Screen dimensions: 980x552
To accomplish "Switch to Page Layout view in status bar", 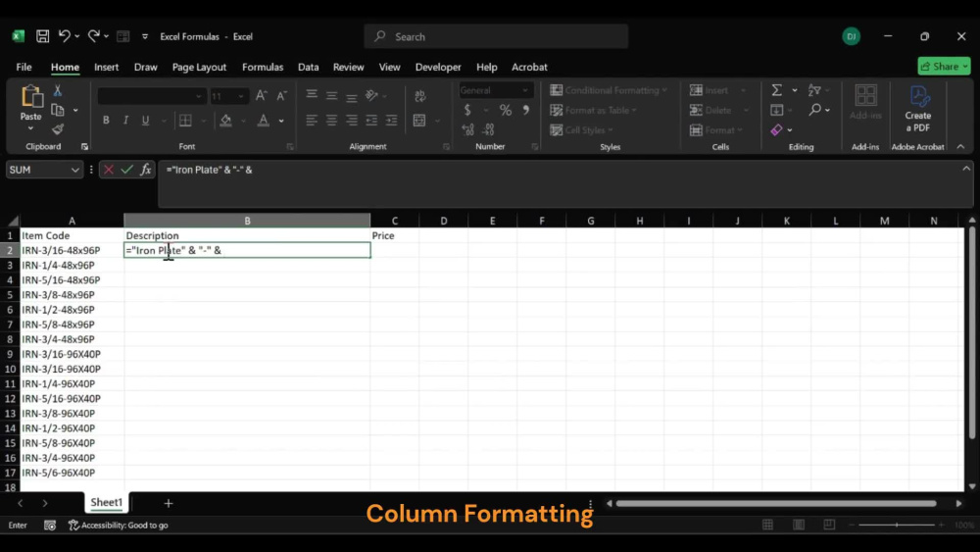I will (799, 526).
